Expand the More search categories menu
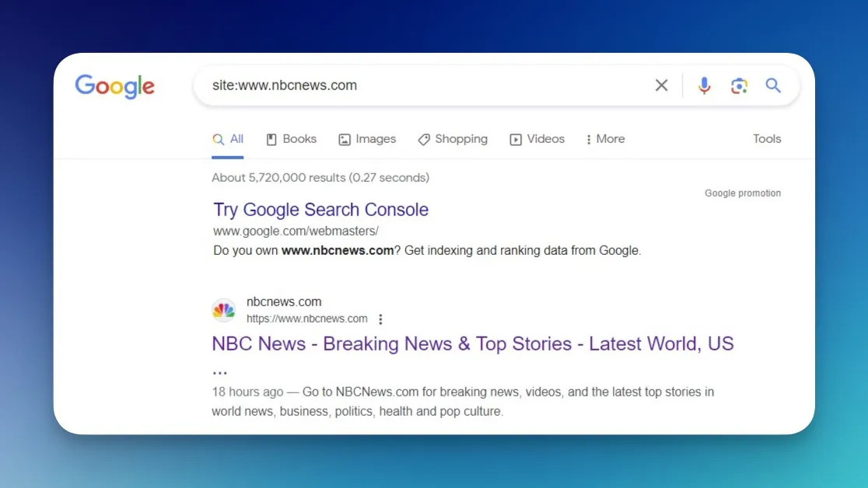The height and width of the screenshot is (488, 868). 605,139
